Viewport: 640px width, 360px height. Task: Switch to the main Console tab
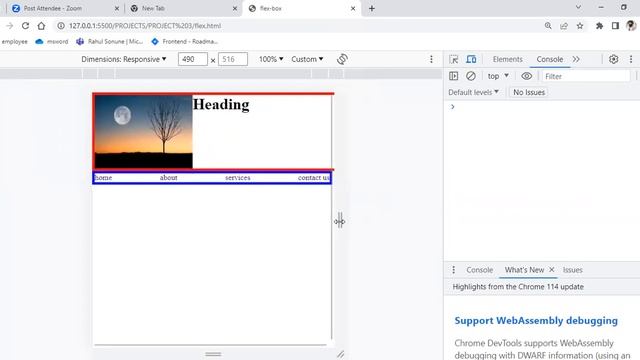pyautogui.click(x=549, y=59)
